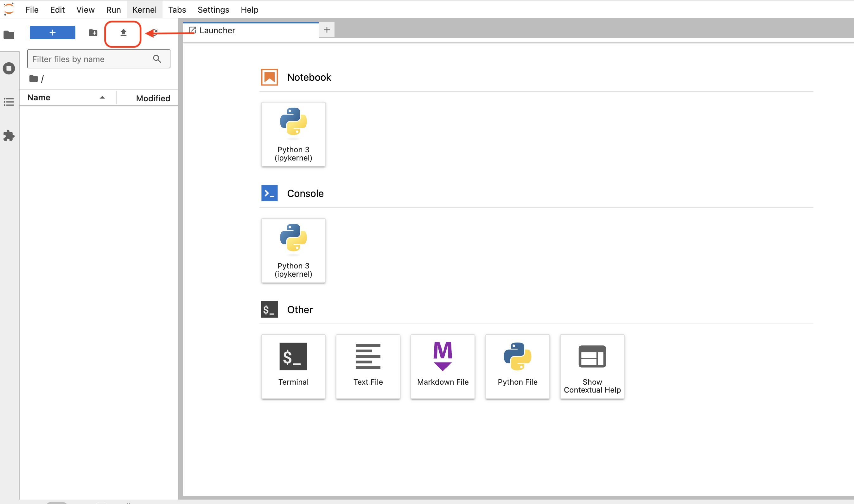The width and height of the screenshot is (854, 504).
Task: Open the Edit menu
Action: [x=57, y=9]
